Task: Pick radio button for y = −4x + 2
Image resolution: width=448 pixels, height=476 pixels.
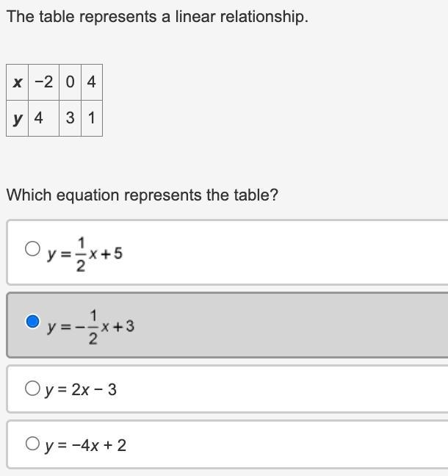Action: [x=32, y=444]
